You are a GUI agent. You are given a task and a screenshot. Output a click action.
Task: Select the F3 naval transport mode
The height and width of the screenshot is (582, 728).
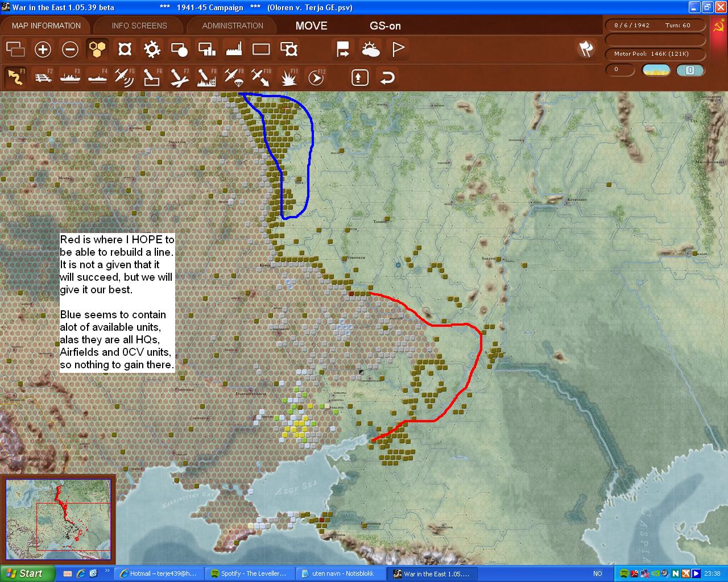coord(70,77)
